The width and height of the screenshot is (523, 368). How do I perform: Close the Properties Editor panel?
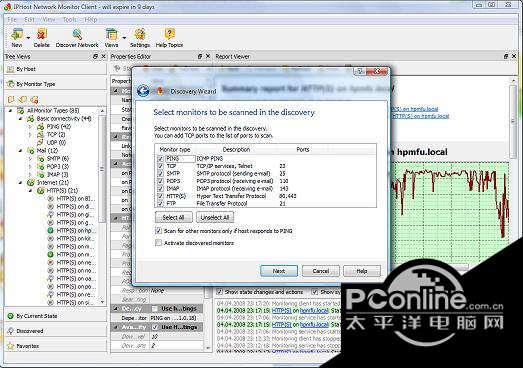(x=208, y=56)
